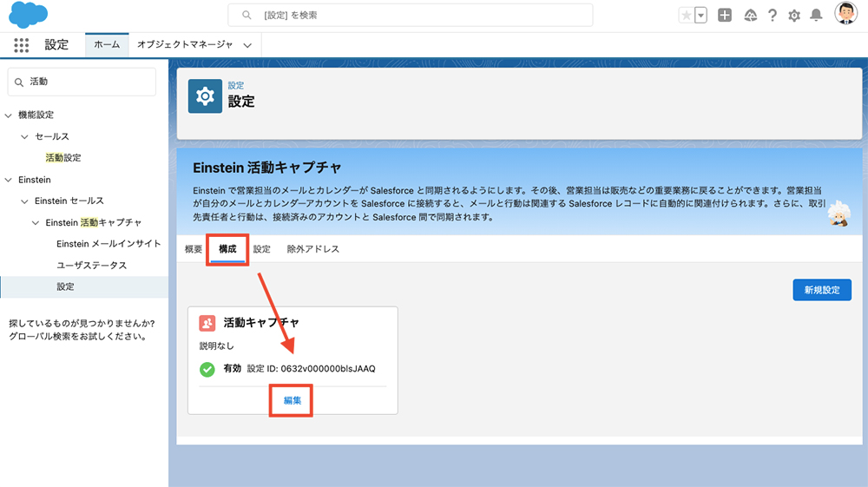This screenshot has height=487, width=868.
Task: Click the Einstein 活動キャプチャ heading
Action: click(266, 168)
